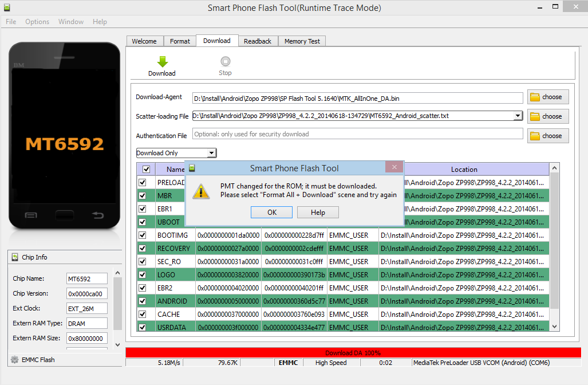Click Chip Info scroll down arrow
This screenshot has height=385, width=588.
[x=118, y=344]
